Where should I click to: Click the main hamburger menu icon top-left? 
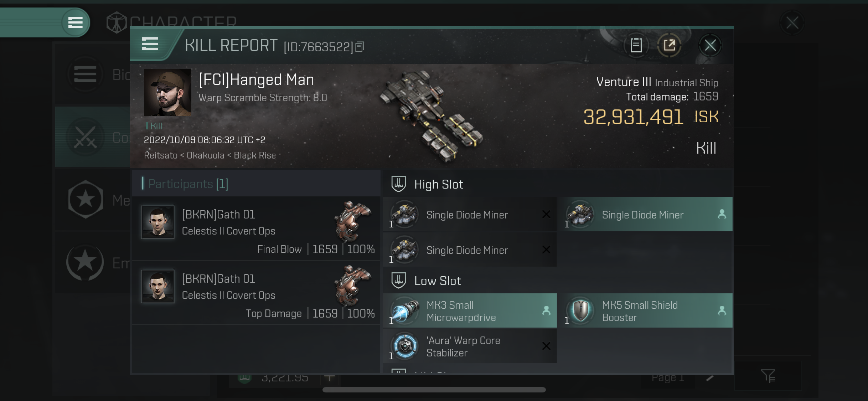click(x=75, y=22)
